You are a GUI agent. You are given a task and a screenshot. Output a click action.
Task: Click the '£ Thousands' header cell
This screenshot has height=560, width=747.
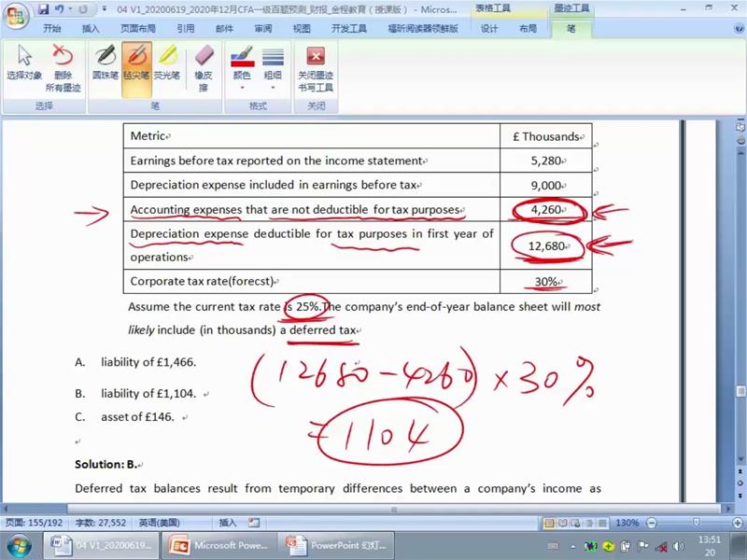point(546,136)
